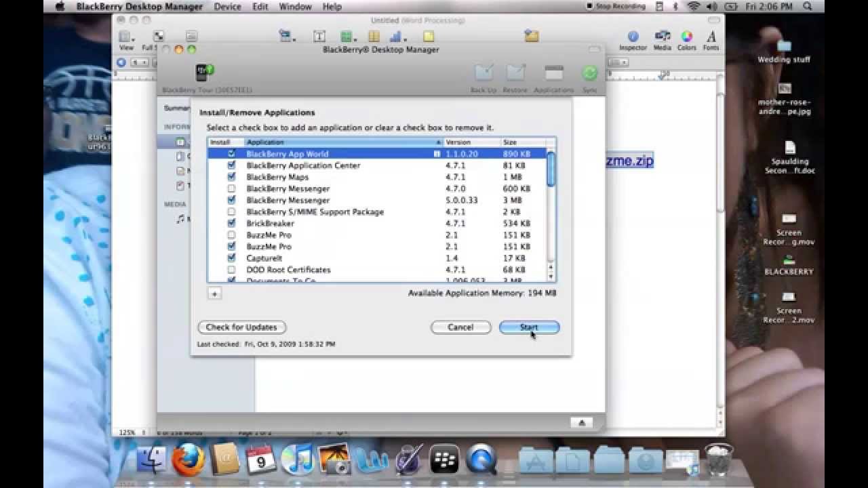Viewport: 868px width, 488px height.
Task: Open the Back Up toolbar icon
Action: (x=484, y=73)
